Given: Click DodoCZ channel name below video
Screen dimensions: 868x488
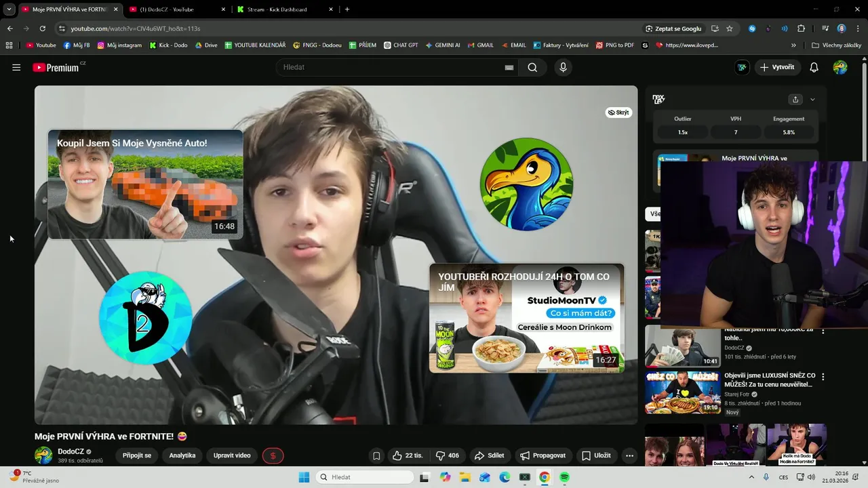Looking at the screenshot, I should (71, 451).
